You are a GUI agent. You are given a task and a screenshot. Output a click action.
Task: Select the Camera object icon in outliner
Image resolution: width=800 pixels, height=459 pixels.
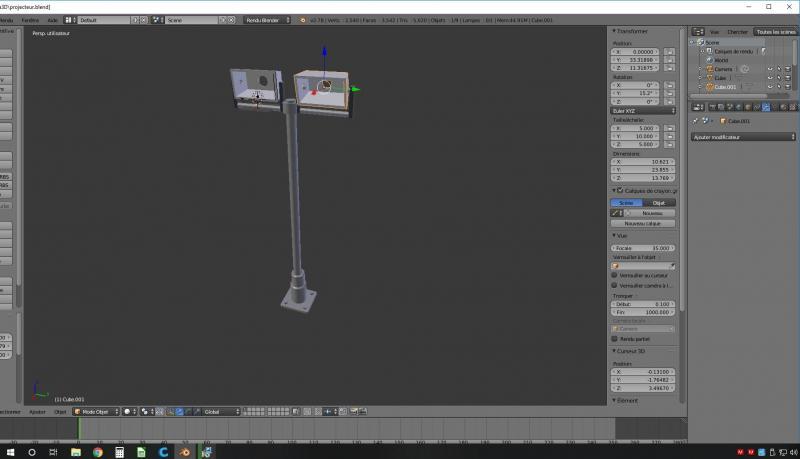click(x=709, y=69)
